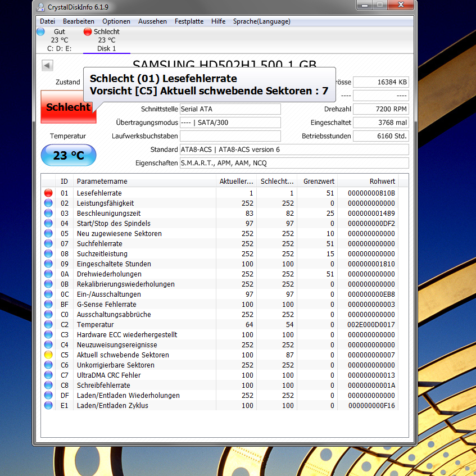Click the status icon for Laden/Entladen Zyklus
The image size is (476, 476).
[x=48, y=406]
